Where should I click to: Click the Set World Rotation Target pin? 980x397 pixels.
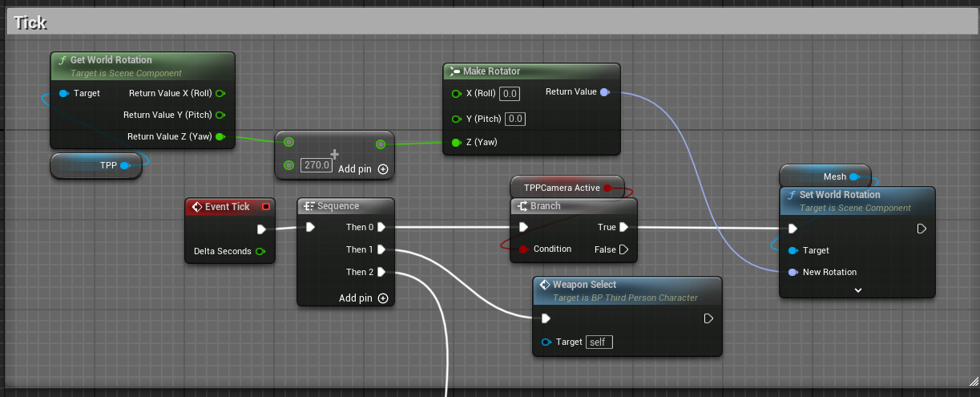pyautogui.click(x=792, y=250)
